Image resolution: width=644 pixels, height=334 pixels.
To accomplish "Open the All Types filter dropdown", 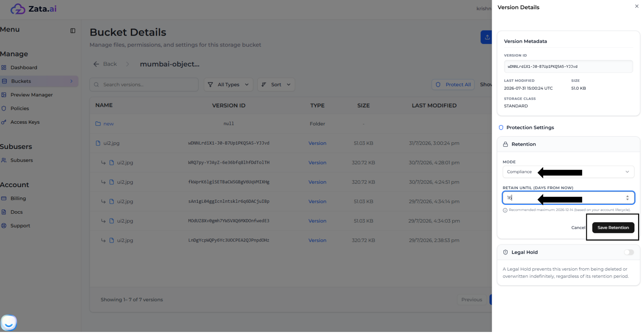I will pos(228,85).
